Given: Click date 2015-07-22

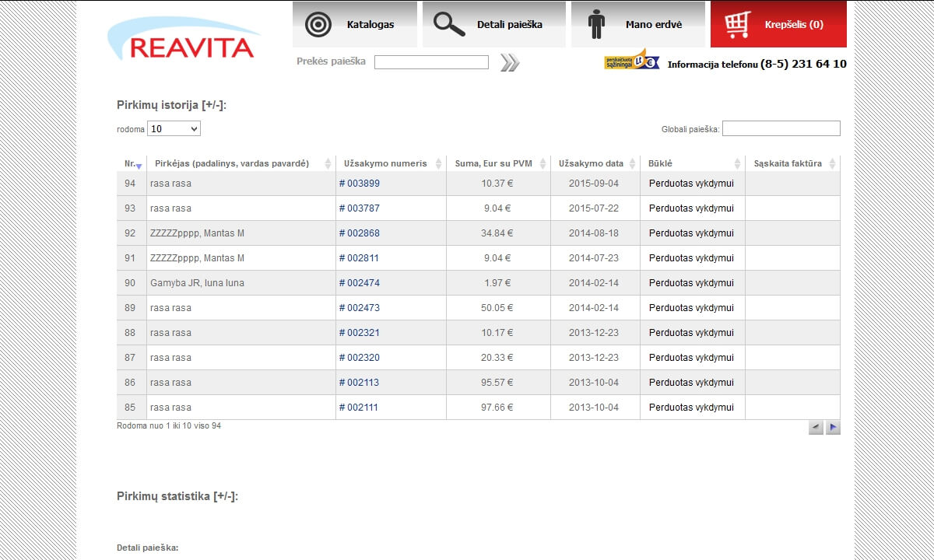Looking at the screenshot, I should pos(594,208).
